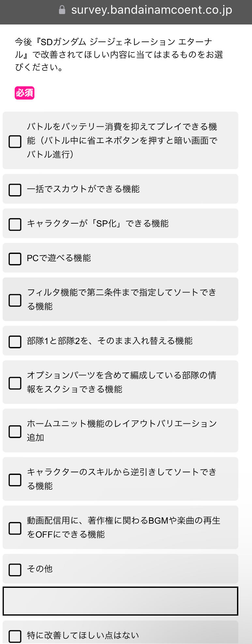Image resolution: width=252 pixels, height=644 pixels.
Task: Check the ホームユニット layout variation option
Action: tap(15, 432)
